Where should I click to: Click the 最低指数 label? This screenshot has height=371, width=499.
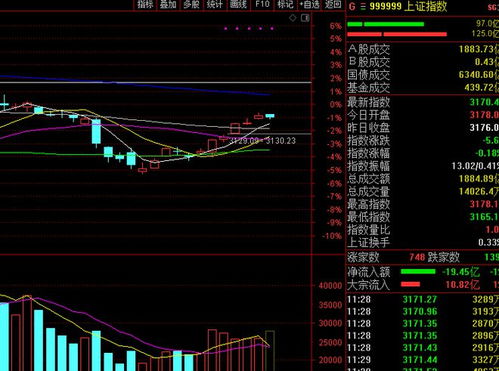tap(369, 217)
